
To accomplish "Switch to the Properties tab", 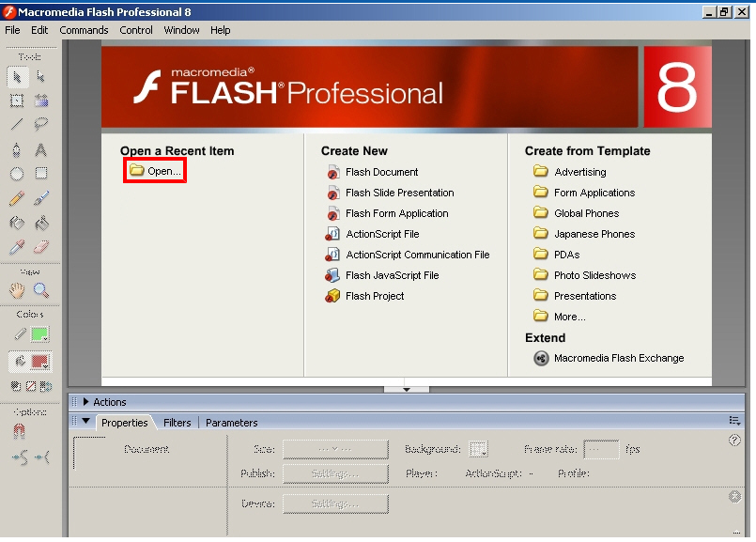I will click(x=124, y=423).
